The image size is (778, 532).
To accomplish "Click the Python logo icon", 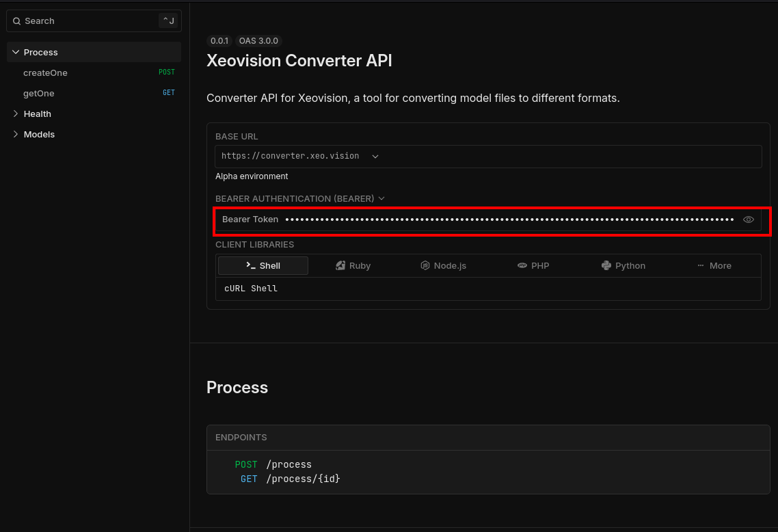I will pos(606,265).
